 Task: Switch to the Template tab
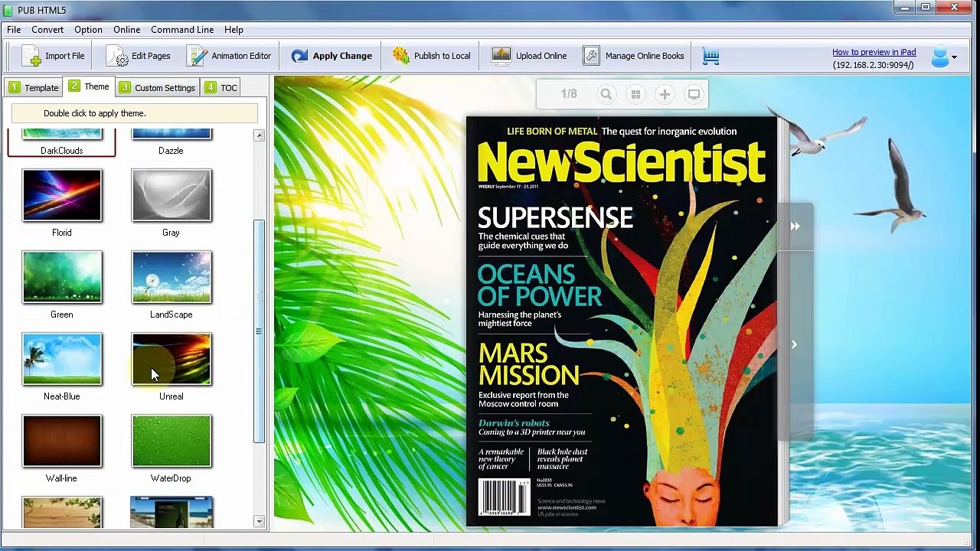(x=34, y=87)
